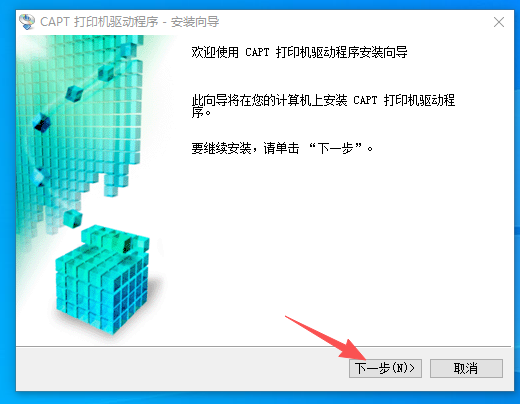
Task: Click the dark blue floating cube on banner left edge
Action: click(42, 122)
